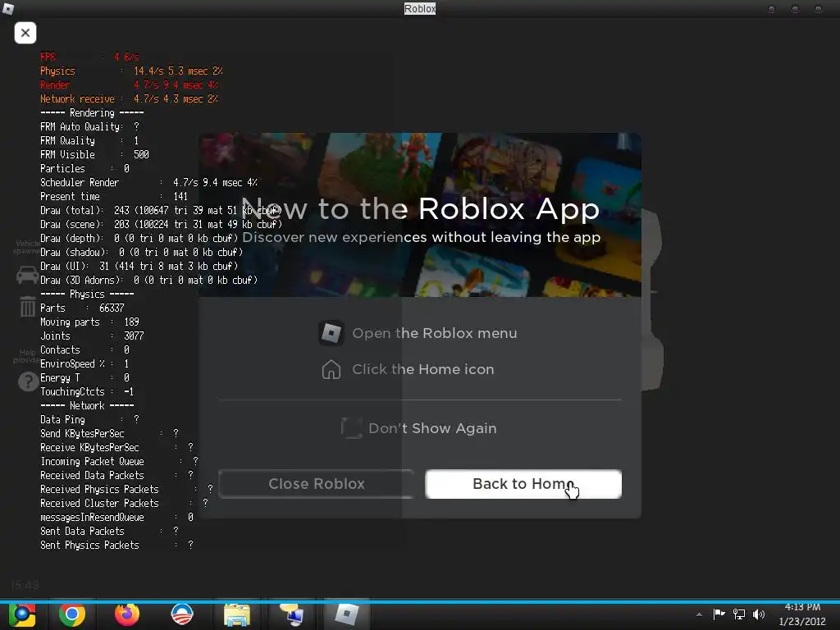The width and height of the screenshot is (840, 630).
Task: Click the red Render stat line
Action: 129,84
